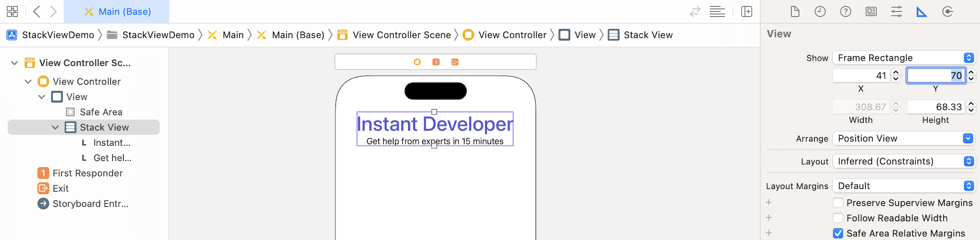Open the Attributes inspector

[x=897, y=12]
